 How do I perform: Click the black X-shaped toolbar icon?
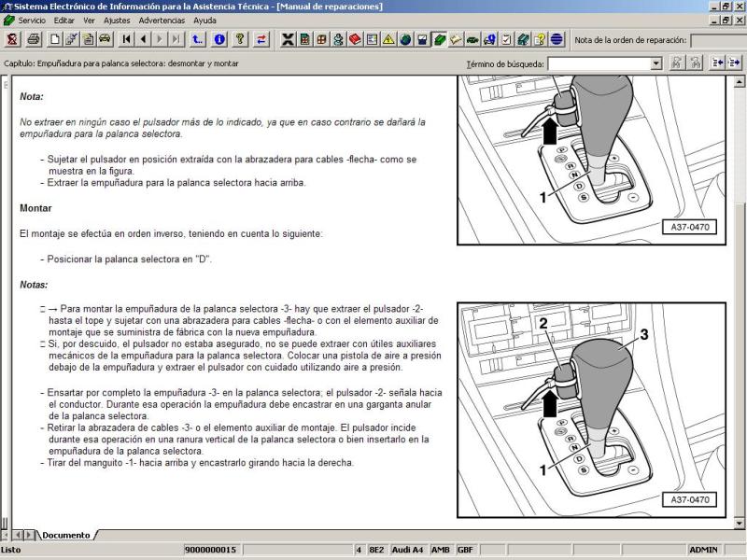288,39
